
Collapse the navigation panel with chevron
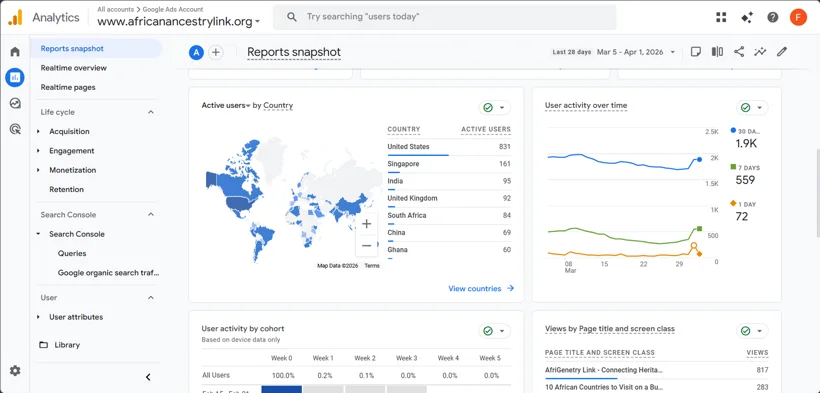tap(148, 377)
